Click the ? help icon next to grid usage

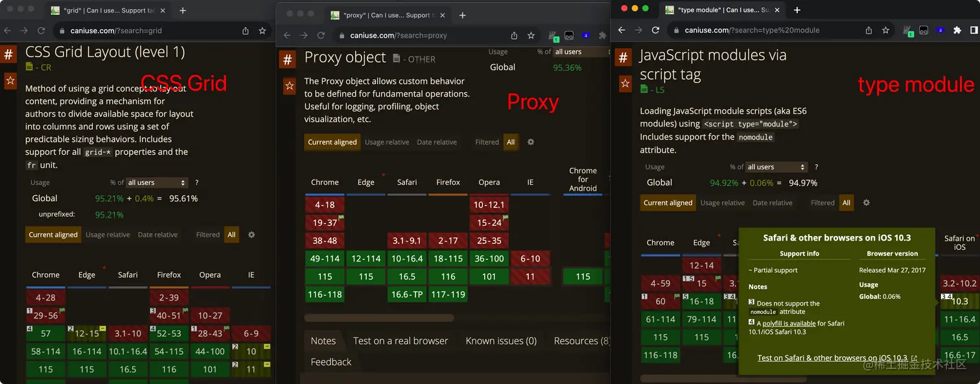[x=196, y=183]
